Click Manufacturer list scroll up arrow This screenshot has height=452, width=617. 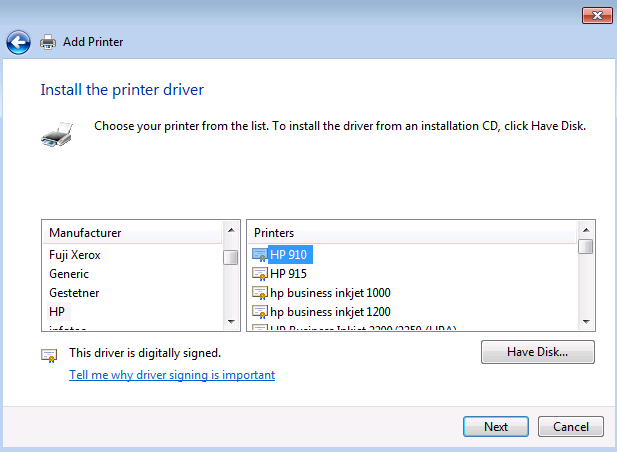coord(231,230)
